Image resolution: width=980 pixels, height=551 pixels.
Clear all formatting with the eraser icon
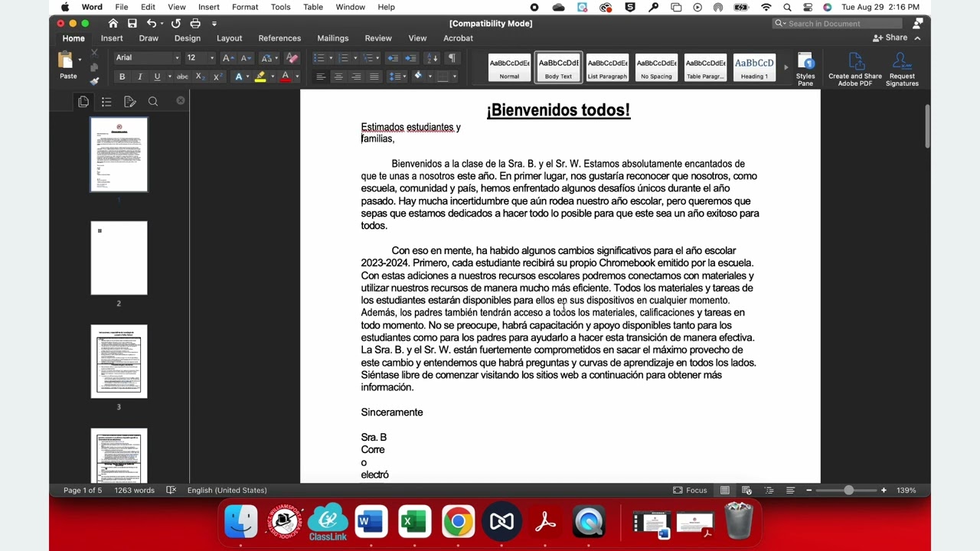tap(292, 58)
